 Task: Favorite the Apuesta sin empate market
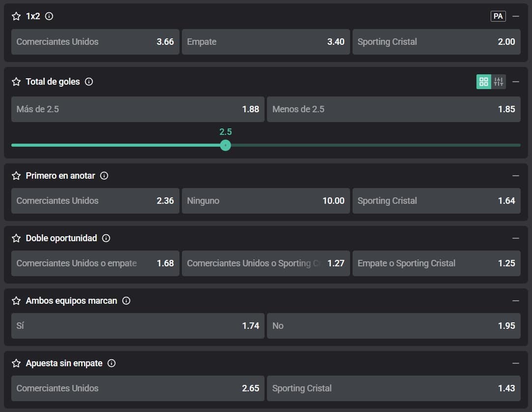coord(16,363)
